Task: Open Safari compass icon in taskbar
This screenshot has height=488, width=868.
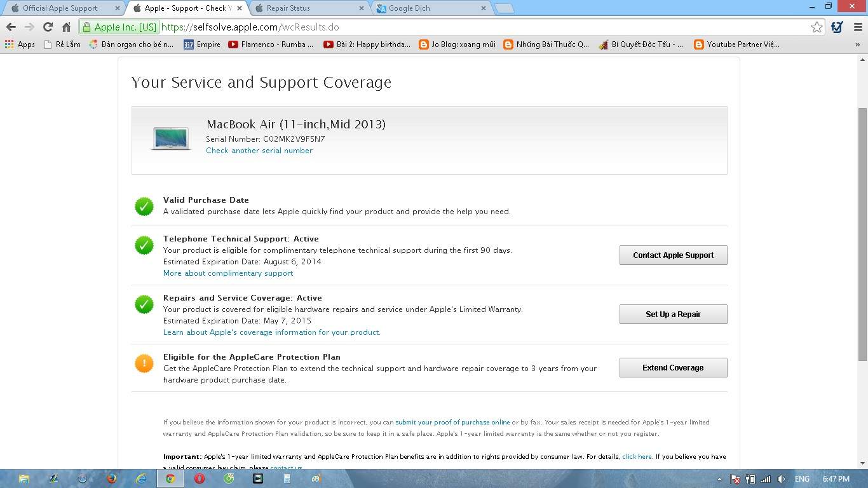Action: click(x=83, y=478)
